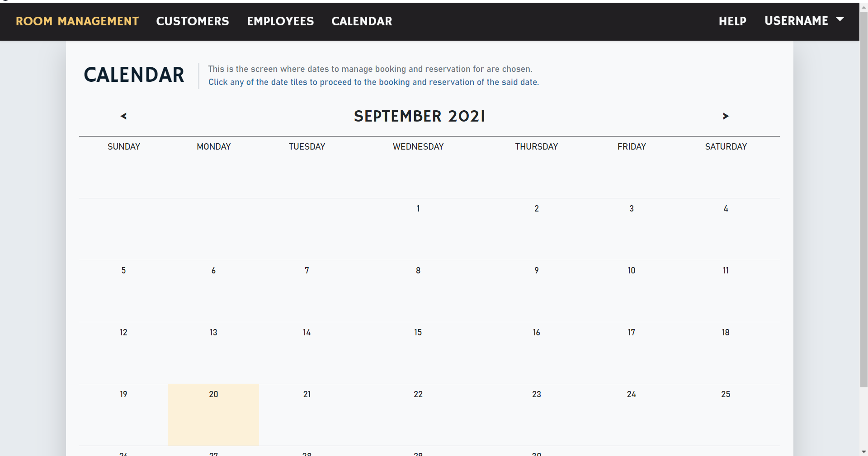Open bookings for September 23
This screenshot has width=868, height=456.
pos(537,415)
